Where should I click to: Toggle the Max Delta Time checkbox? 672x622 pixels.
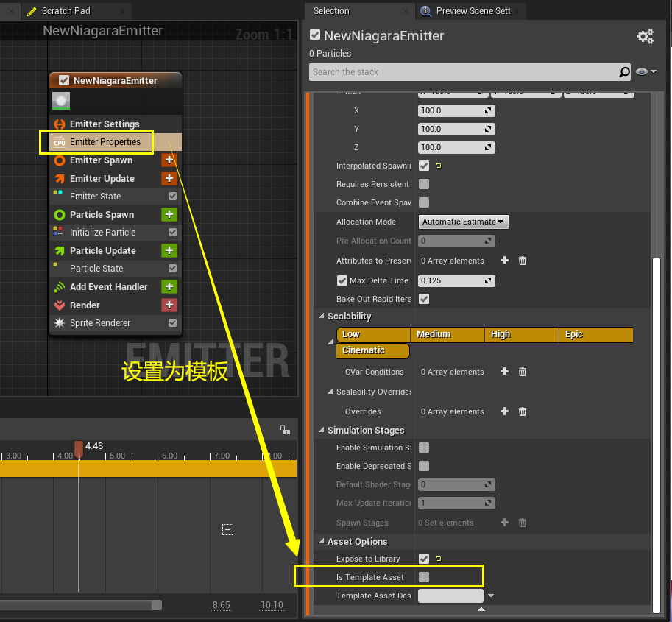342,280
